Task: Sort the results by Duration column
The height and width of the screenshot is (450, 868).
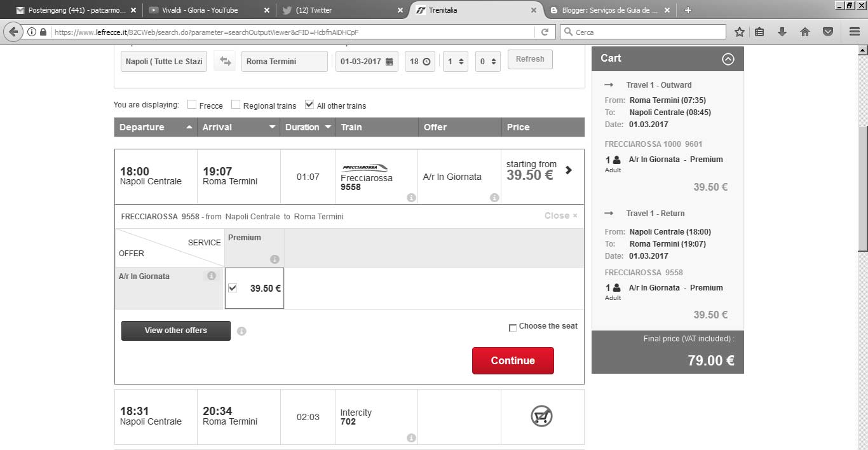Action: [x=308, y=127]
